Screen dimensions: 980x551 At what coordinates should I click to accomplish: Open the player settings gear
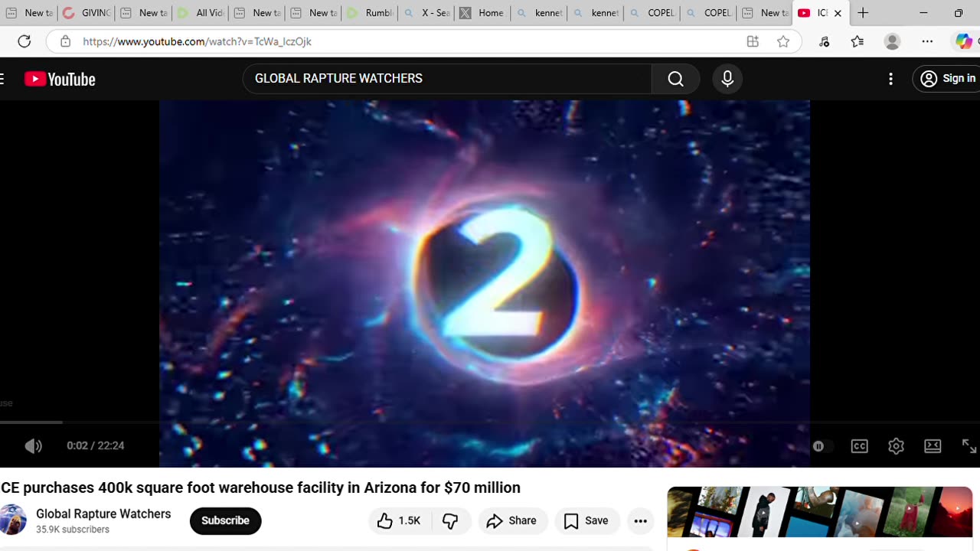[x=896, y=446]
